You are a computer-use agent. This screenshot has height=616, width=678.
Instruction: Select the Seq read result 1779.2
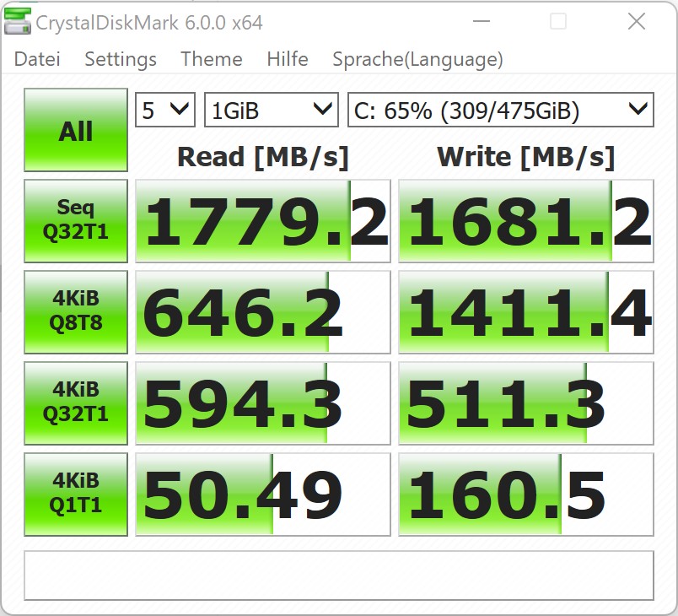tap(263, 221)
